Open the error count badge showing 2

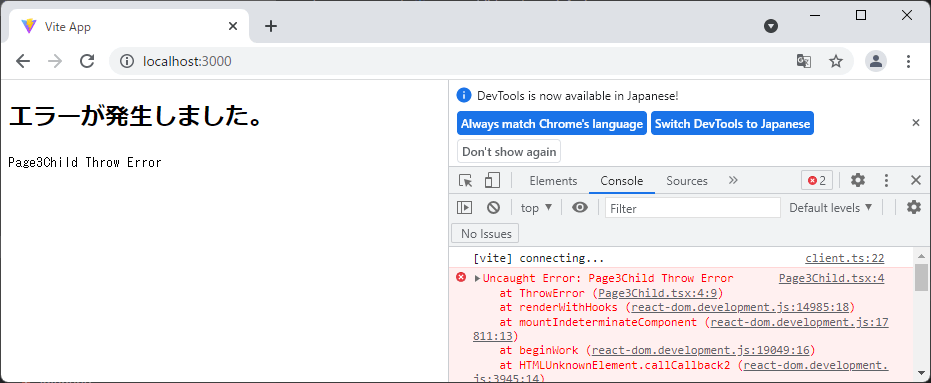[x=817, y=181]
